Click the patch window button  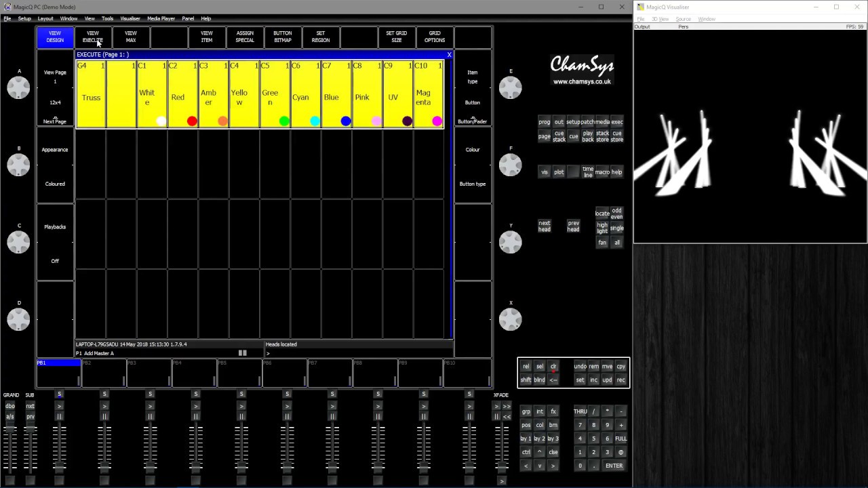587,122
